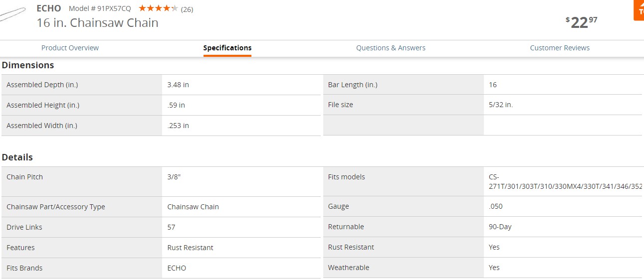Click the .253 in value
644x279 pixels.
[x=178, y=126]
